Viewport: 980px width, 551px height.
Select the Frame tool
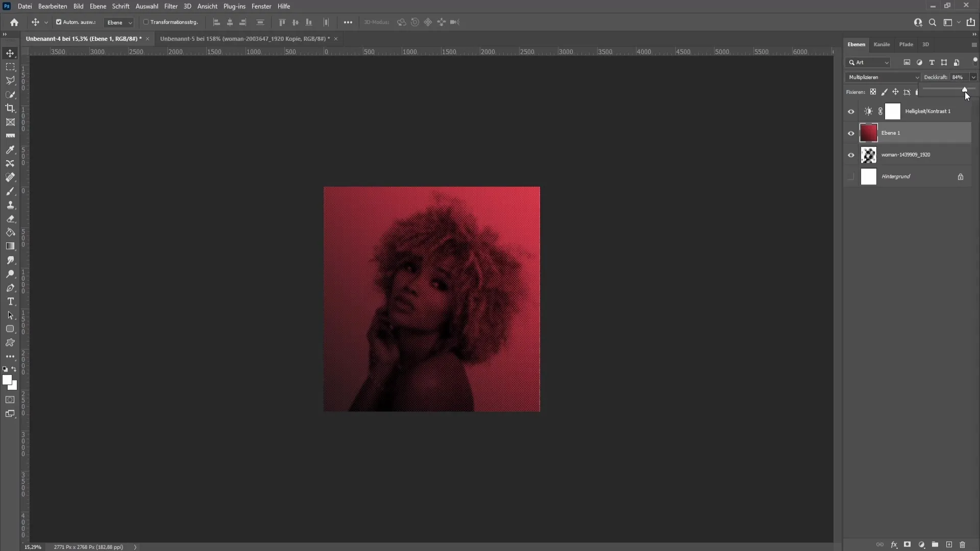[10, 122]
